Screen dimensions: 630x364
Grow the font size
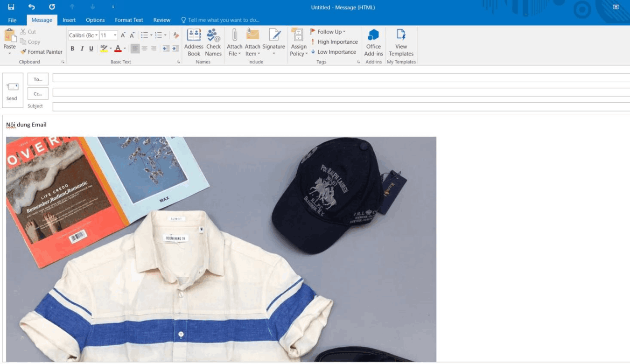coord(123,35)
